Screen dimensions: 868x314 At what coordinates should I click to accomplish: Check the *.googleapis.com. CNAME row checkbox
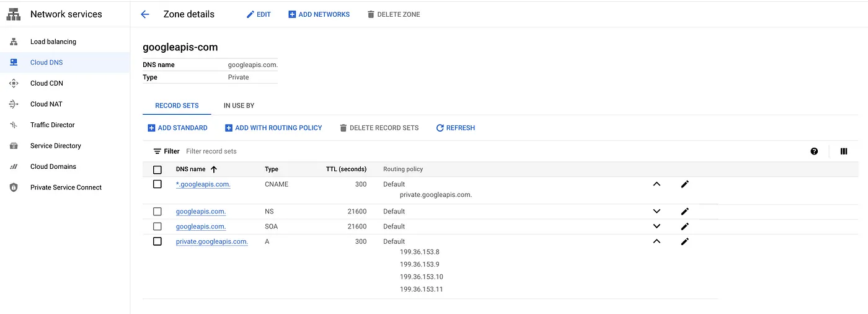point(157,184)
